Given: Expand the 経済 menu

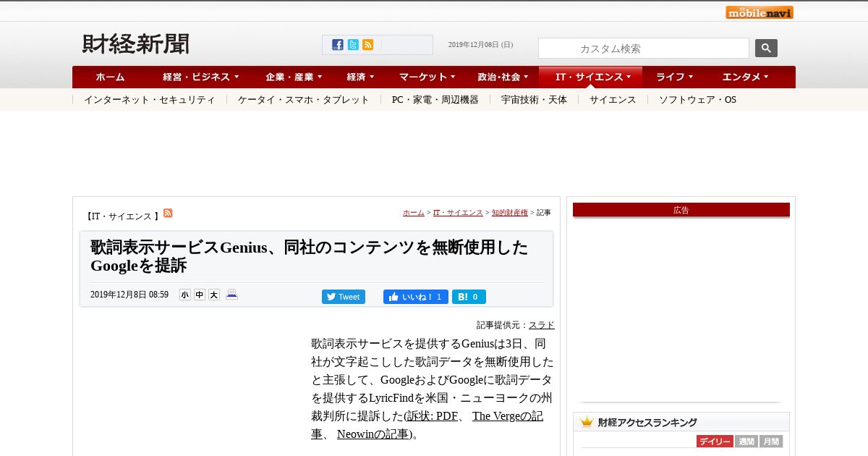Looking at the screenshot, I should tap(360, 77).
